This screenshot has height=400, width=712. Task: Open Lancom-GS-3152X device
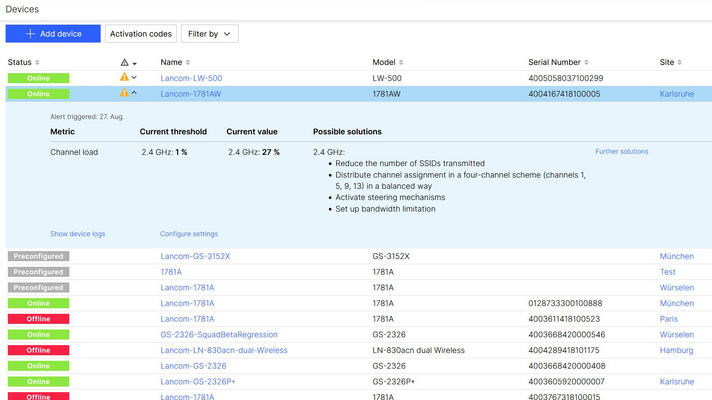(195, 256)
